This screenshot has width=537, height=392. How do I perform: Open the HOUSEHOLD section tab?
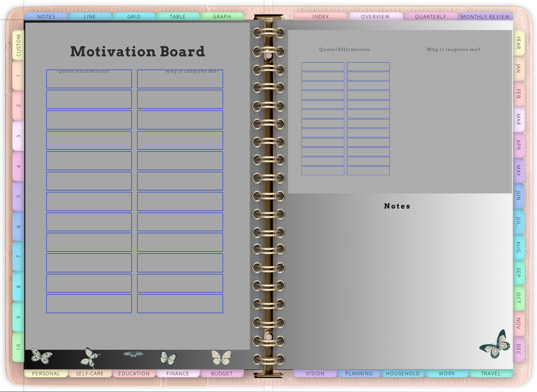(403, 373)
